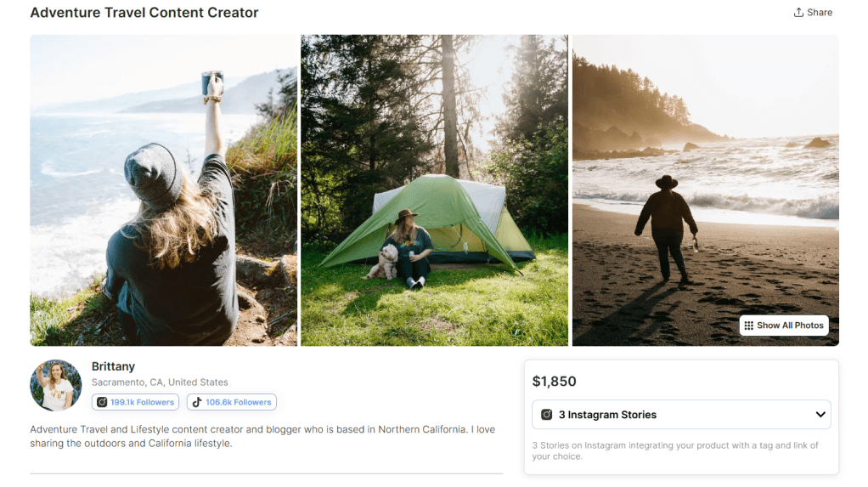This screenshot has width=868, height=487.
Task: Click the Adventure Travel Content Creator heading
Action: pos(144,13)
